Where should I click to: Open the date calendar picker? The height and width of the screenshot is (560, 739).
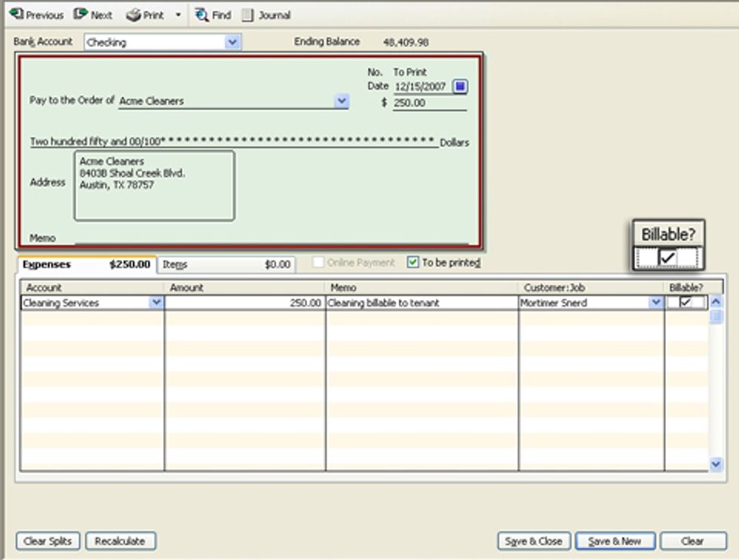pos(460,86)
